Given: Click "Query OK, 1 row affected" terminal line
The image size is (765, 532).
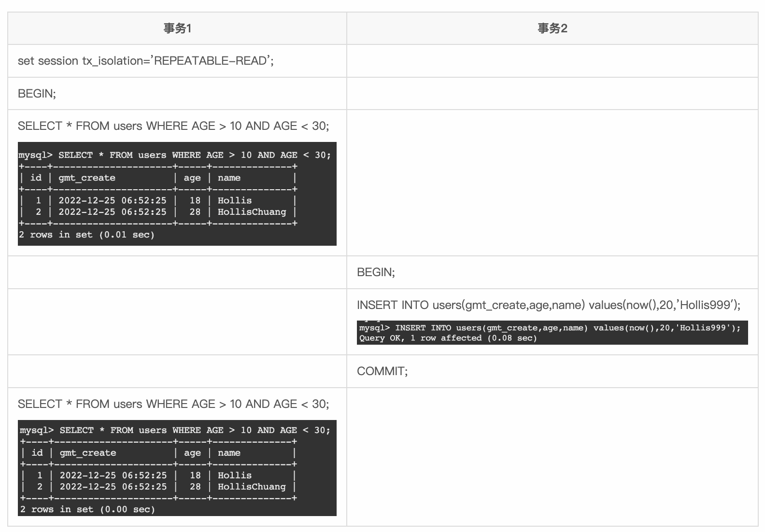Looking at the screenshot, I should 448,338.
